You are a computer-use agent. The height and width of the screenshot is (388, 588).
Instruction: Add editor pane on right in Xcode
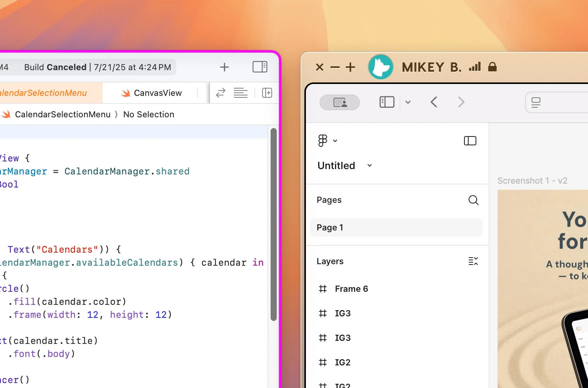267,93
